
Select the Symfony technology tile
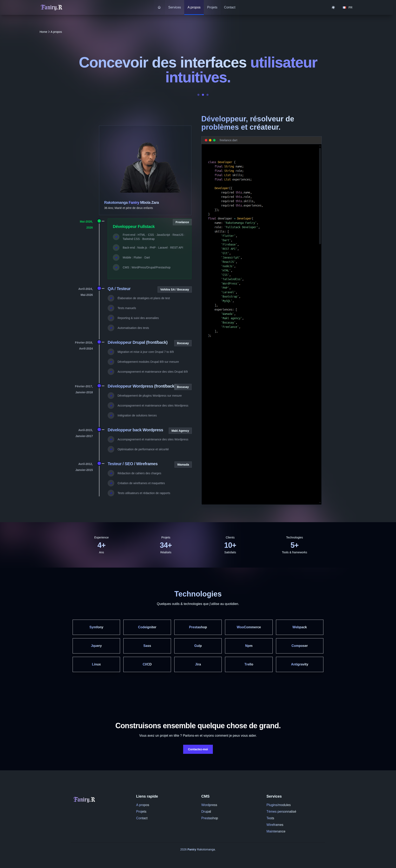[96, 627]
